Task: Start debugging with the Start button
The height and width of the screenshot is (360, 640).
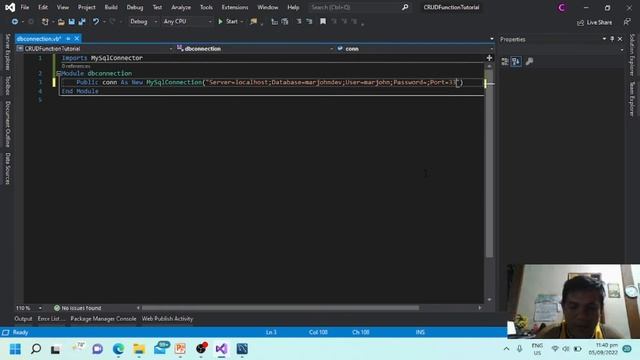Action: 228,22
